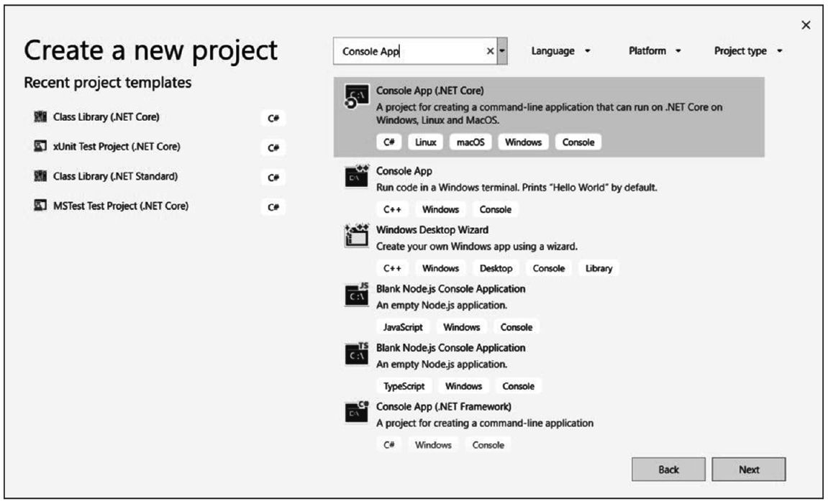This screenshot has width=828, height=504.
Task: Open the Platform filter dropdown
Action: click(x=655, y=51)
